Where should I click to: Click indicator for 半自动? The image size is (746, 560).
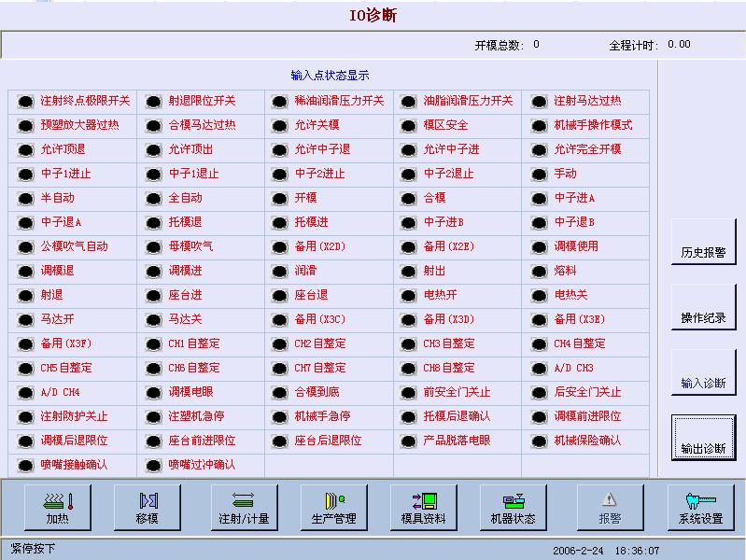(x=26, y=199)
